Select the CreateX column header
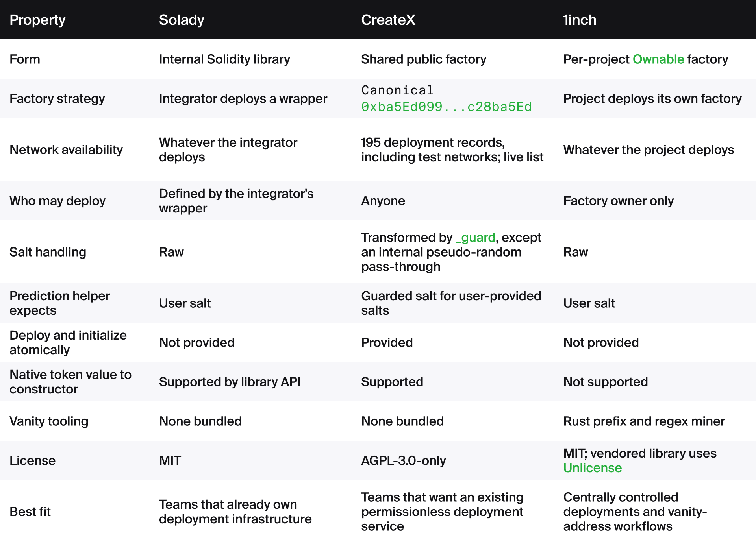 coord(388,20)
